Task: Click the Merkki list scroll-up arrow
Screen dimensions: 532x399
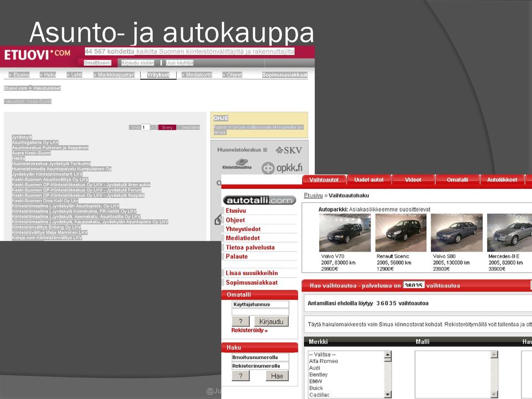Action: 388,355
